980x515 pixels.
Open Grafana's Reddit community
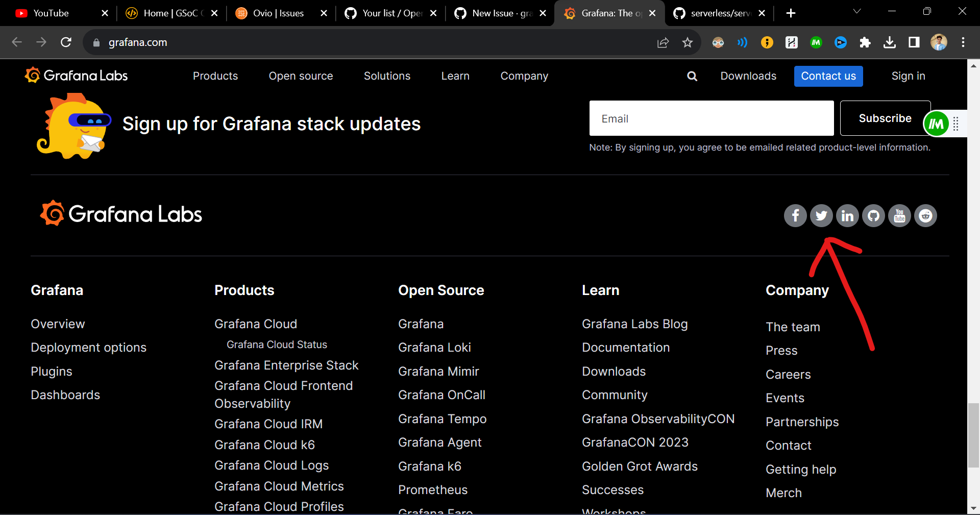click(x=925, y=215)
